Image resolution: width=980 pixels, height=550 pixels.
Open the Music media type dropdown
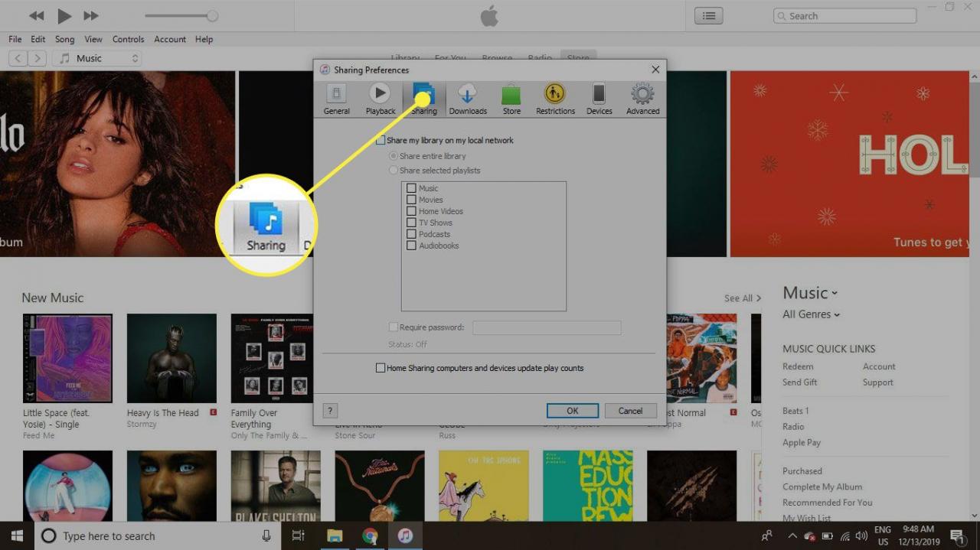(x=97, y=58)
